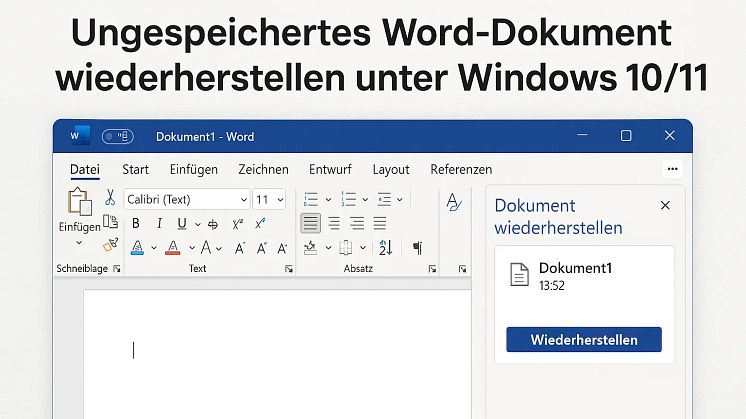
Task: Justify the paragraph text
Action: click(380, 223)
